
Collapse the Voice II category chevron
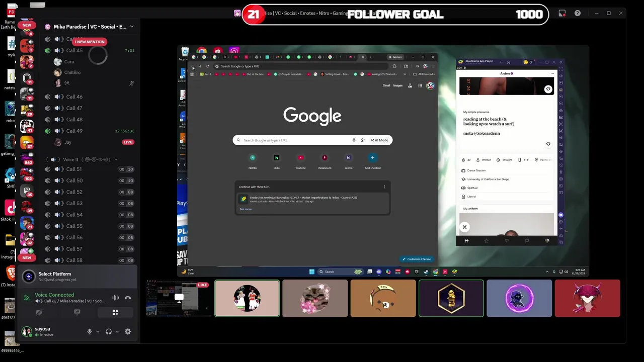click(116, 160)
